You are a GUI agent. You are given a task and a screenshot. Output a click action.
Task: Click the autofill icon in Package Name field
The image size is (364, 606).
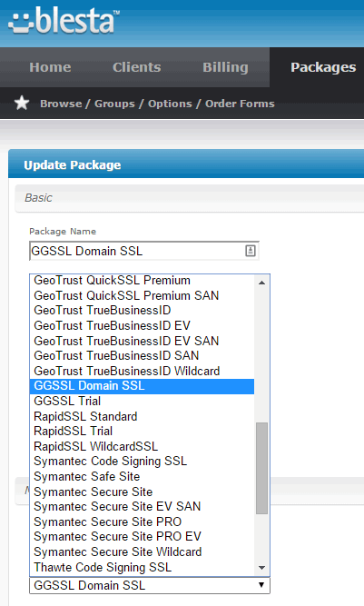pyautogui.click(x=251, y=251)
